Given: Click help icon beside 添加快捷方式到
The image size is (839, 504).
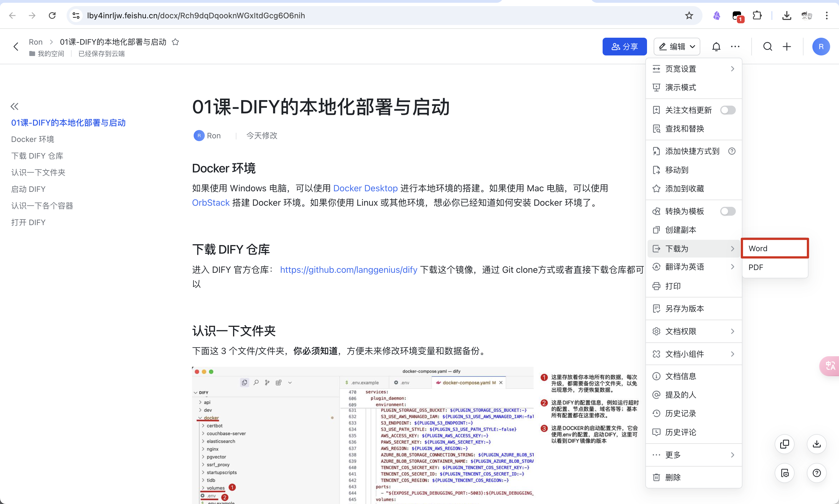Looking at the screenshot, I should click(x=732, y=151).
